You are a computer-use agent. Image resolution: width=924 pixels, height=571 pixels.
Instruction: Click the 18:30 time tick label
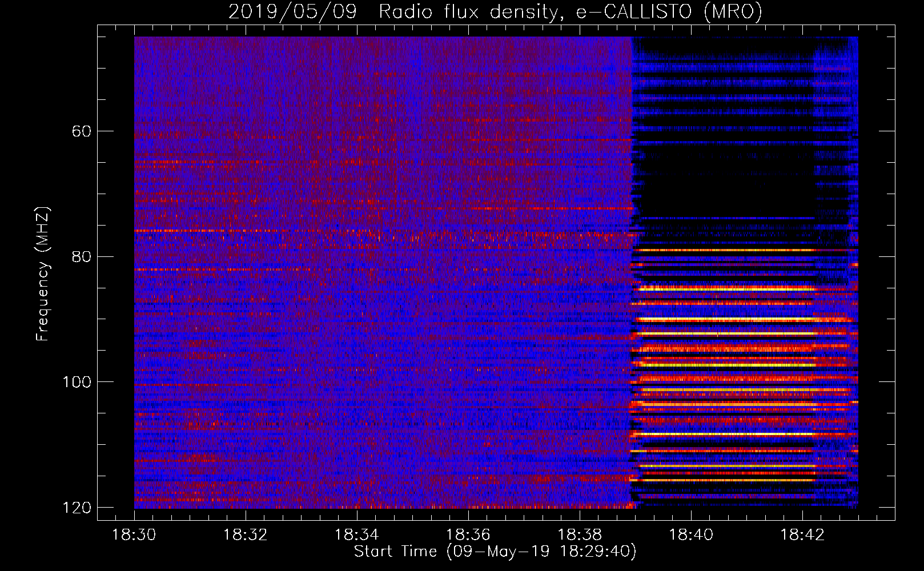(134, 535)
